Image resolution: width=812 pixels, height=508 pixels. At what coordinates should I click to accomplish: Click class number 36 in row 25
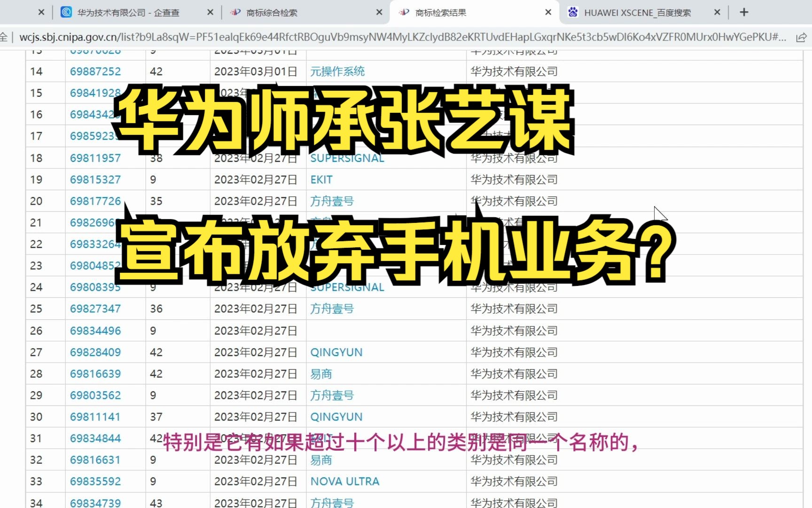[156, 309]
